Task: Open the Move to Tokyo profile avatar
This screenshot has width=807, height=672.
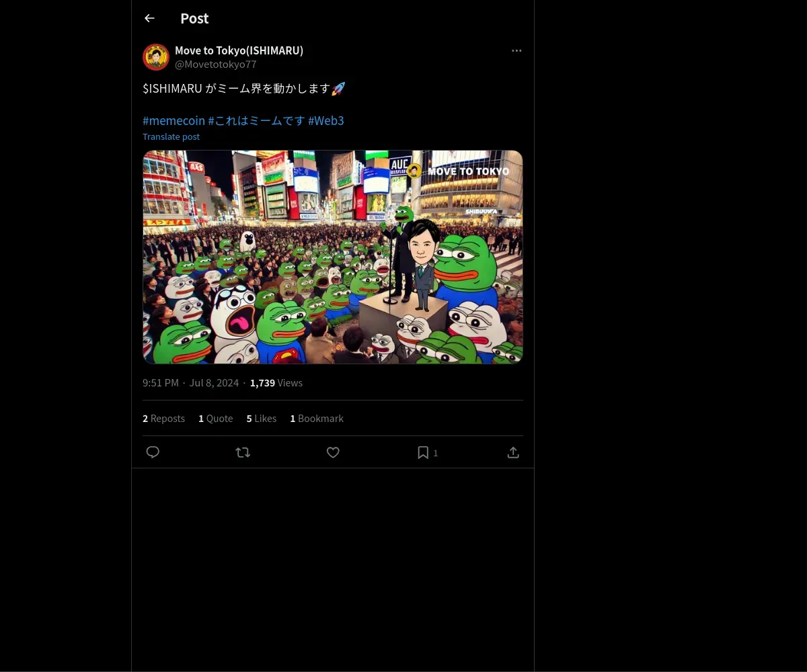Action: pyautogui.click(x=156, y=57)
